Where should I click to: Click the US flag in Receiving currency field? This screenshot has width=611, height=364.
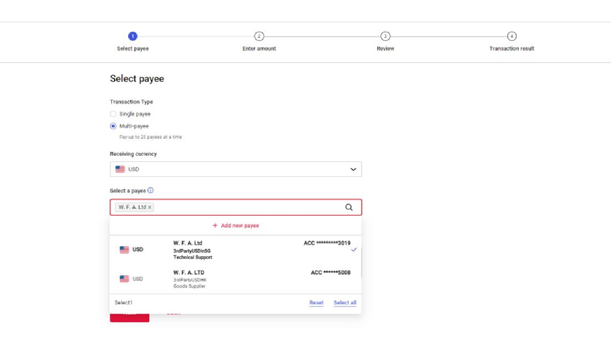pyautogui.click(x=120, y=169)
